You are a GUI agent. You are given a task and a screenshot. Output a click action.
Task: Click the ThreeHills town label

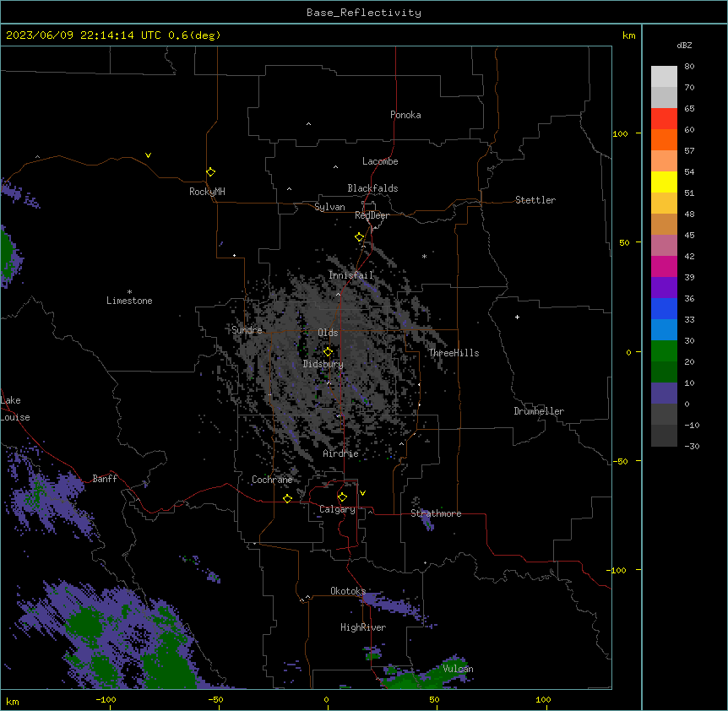pos(454,353)
